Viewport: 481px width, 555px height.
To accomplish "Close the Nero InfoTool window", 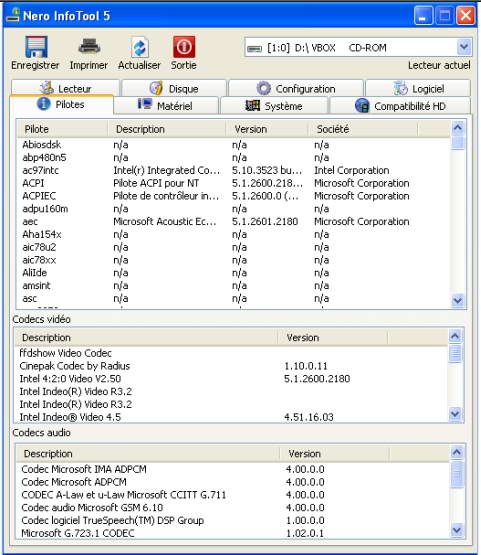I will pyautogui.click(x=465, y=16).
